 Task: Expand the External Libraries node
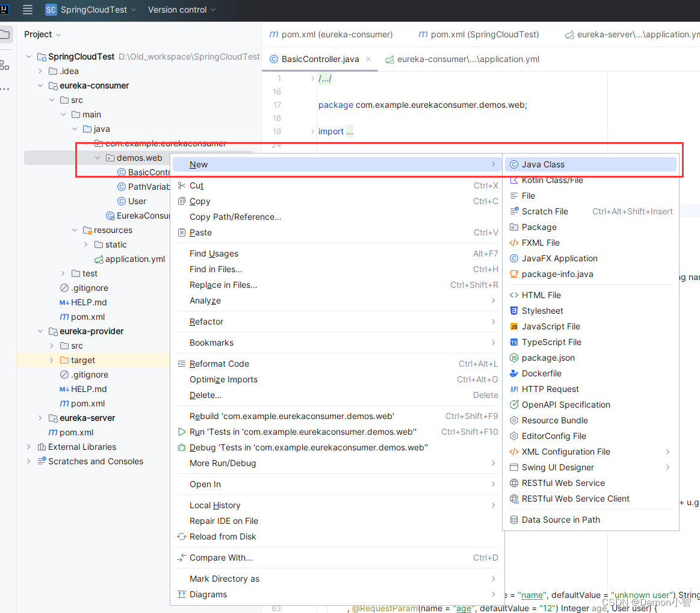point(28,447)
